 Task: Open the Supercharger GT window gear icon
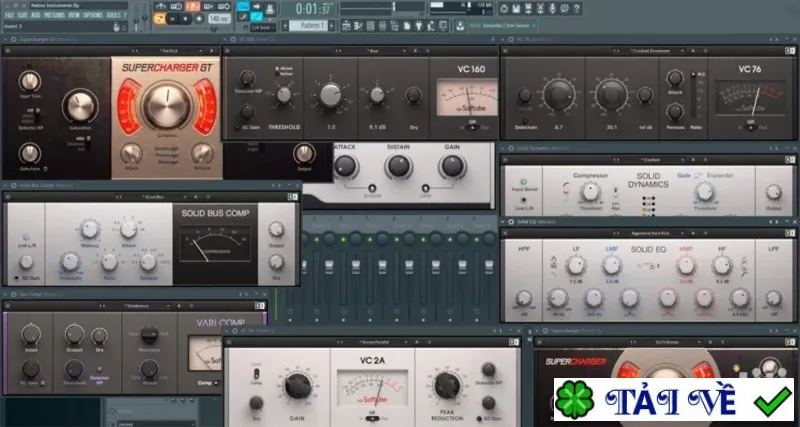[13, 39]
